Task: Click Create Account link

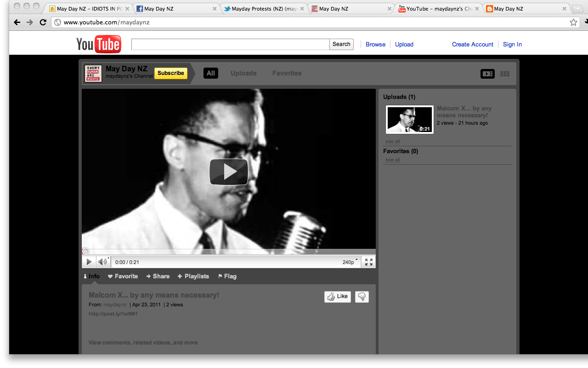Action: click(x=473, y=45)
